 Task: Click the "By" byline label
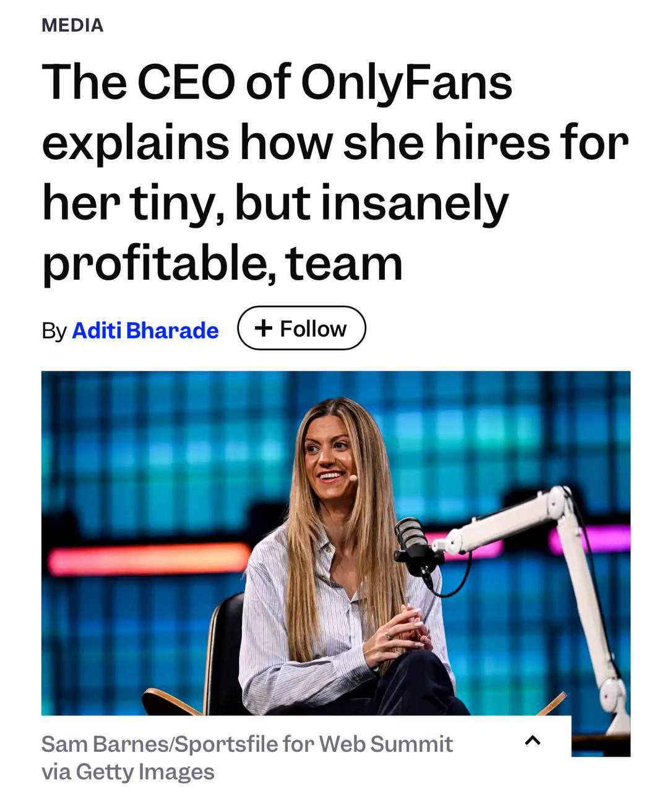(54, 330)
